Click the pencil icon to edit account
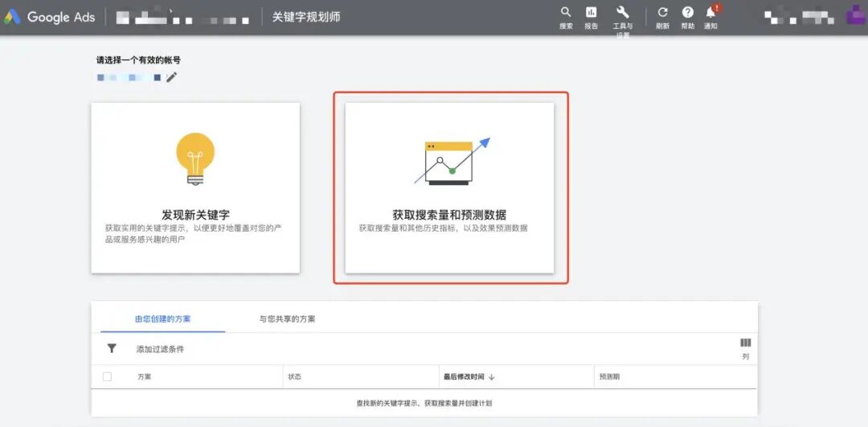 [x=172, y=77]
